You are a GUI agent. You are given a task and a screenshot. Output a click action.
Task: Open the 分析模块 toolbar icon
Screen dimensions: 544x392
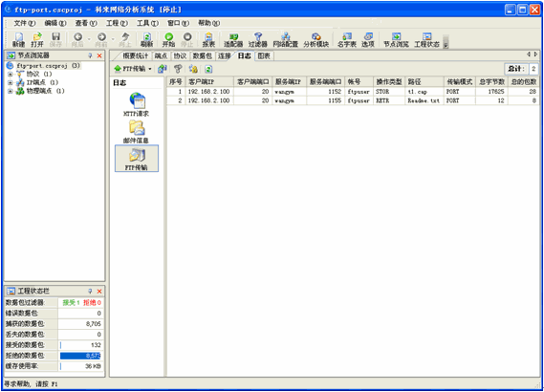[316, 40]
